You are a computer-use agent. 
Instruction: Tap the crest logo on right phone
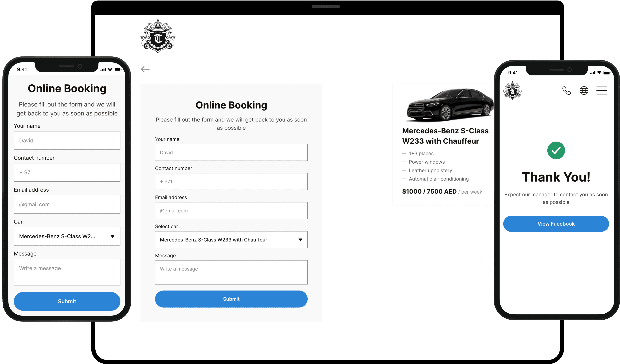pos(513,90)
